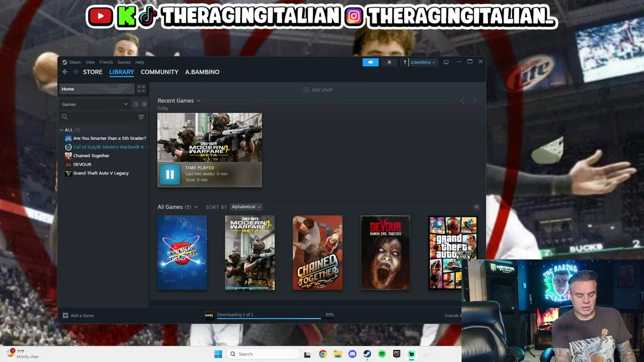Collapse the All Games shelf with the up chevron
Screen dimensions: 644x362
[x=476, y=207]
